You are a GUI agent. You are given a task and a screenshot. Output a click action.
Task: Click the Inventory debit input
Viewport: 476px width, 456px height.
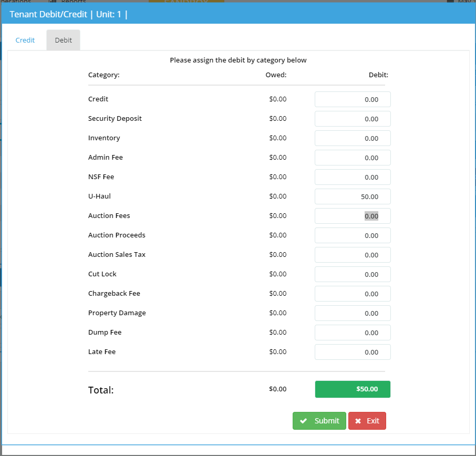(353, 138)
